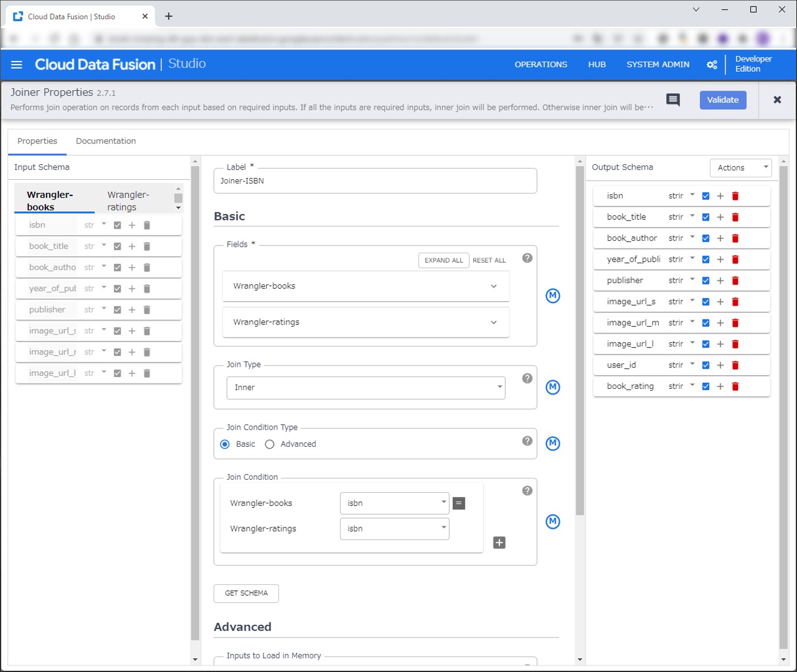
Task: Select the Wrangler-ratings input schema tab
Action: coord(129,201)
